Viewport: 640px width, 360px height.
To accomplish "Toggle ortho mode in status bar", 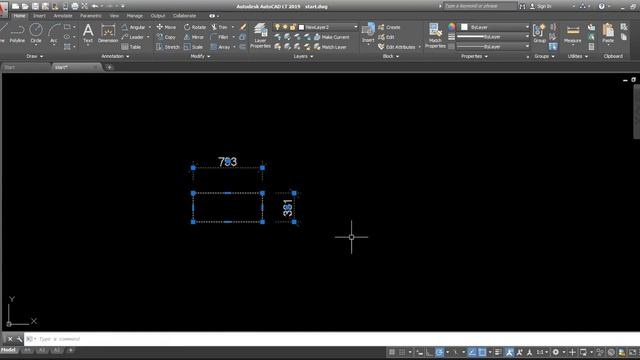I will tap(429, 352).
